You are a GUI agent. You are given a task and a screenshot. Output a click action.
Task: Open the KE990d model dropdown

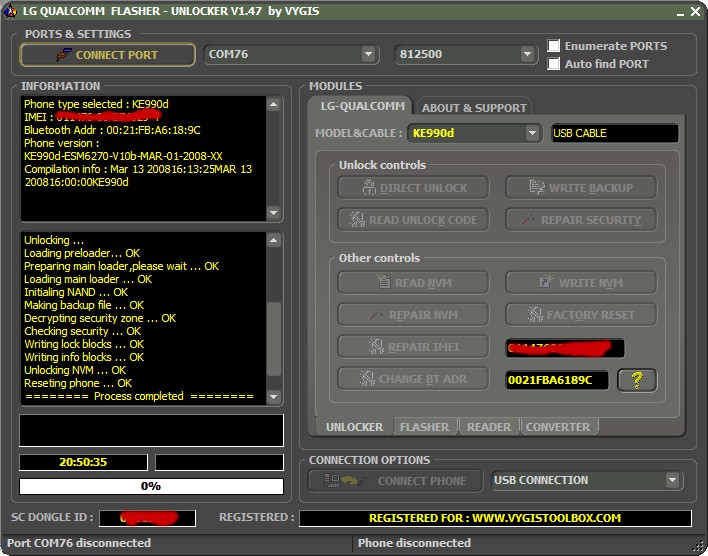532,133
